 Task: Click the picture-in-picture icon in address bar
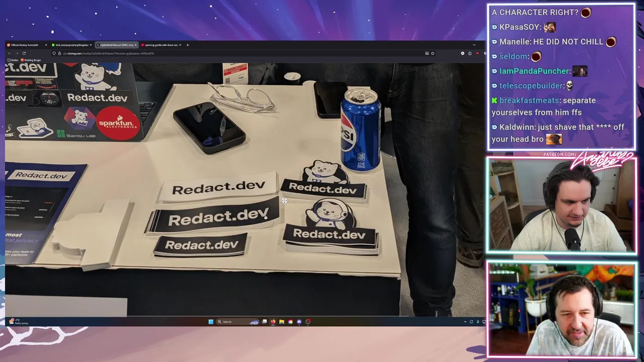coord(427,53)
